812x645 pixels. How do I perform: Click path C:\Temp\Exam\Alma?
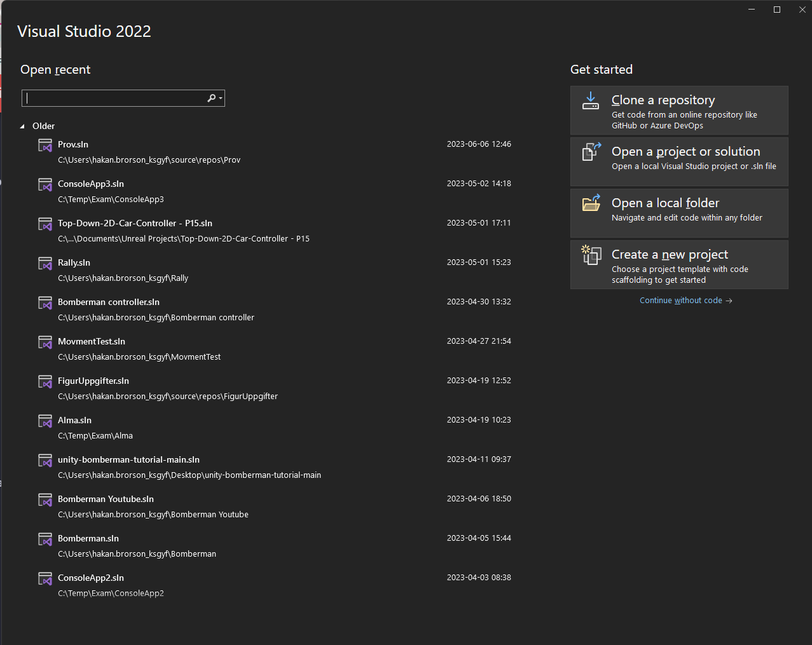point(95,436)
